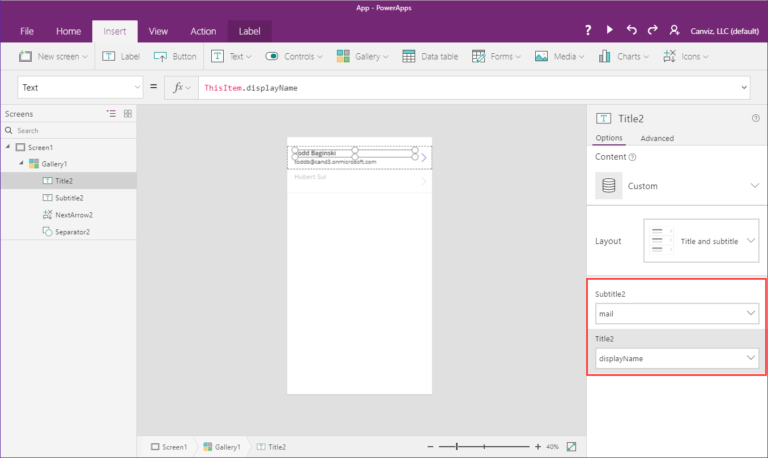The width and height of the screenshot is (768, 458).
Task: Click the database icon next to Custom
Action: (608, 186)
